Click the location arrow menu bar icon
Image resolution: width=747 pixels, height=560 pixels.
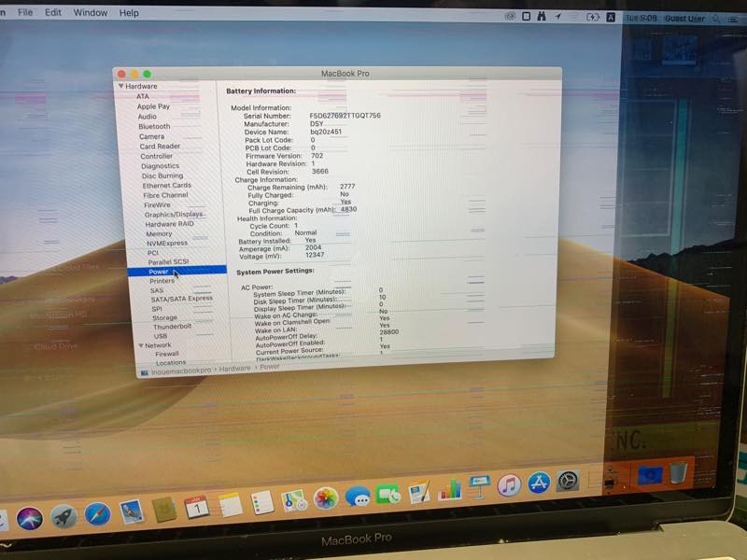pos(557,17)
